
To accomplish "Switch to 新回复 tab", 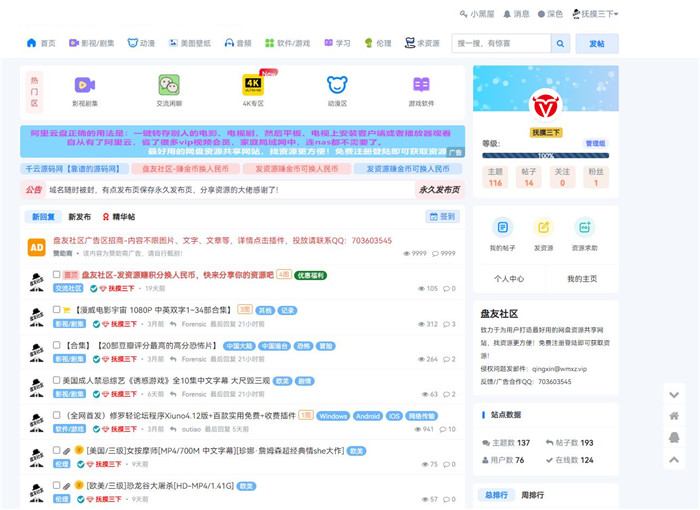I will click(x=43, y=217).
